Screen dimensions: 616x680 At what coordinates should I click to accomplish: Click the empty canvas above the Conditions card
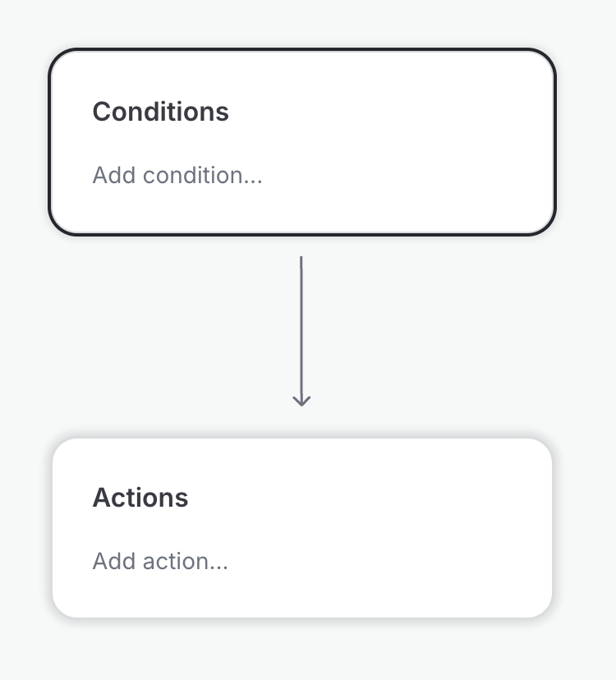pyautogui.click(x=302, y=23)
